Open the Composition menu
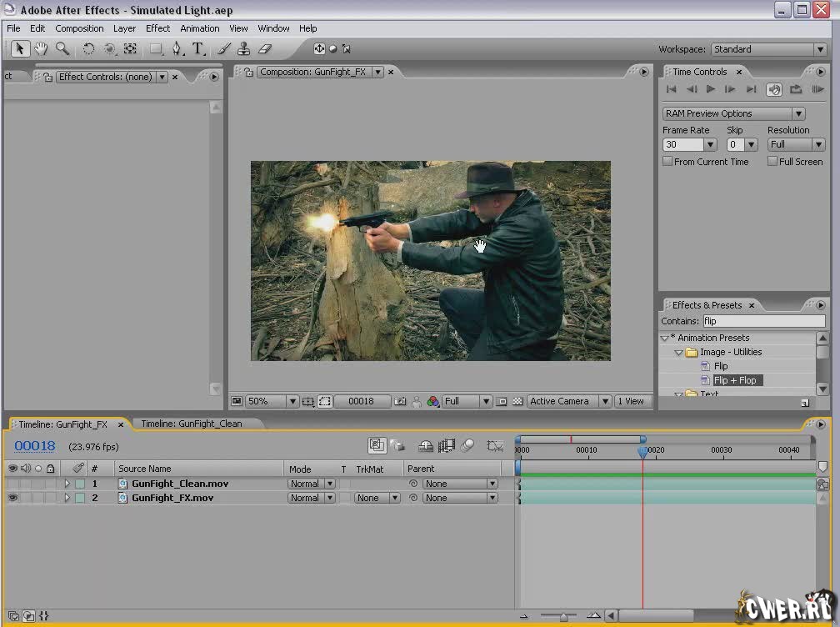The width and height of the screenshot is (840, 627). coord(79,28)
